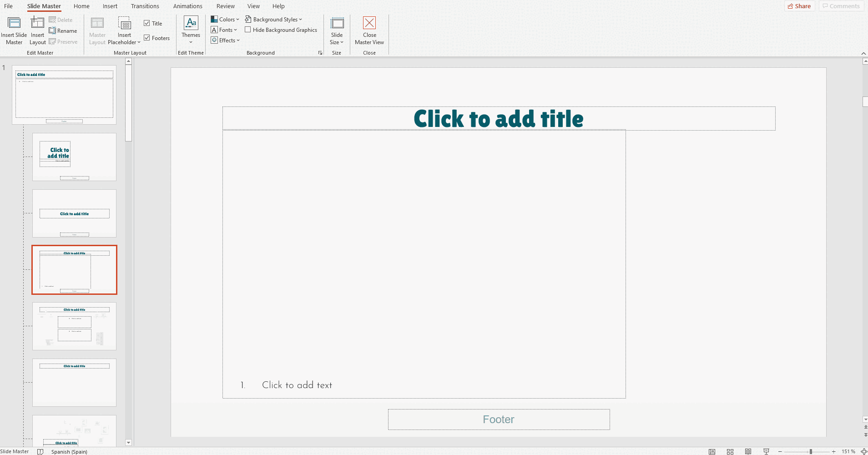This screenshot has height=455, width=868.
Task: Open the Slide Size icon
Action: 337,23
